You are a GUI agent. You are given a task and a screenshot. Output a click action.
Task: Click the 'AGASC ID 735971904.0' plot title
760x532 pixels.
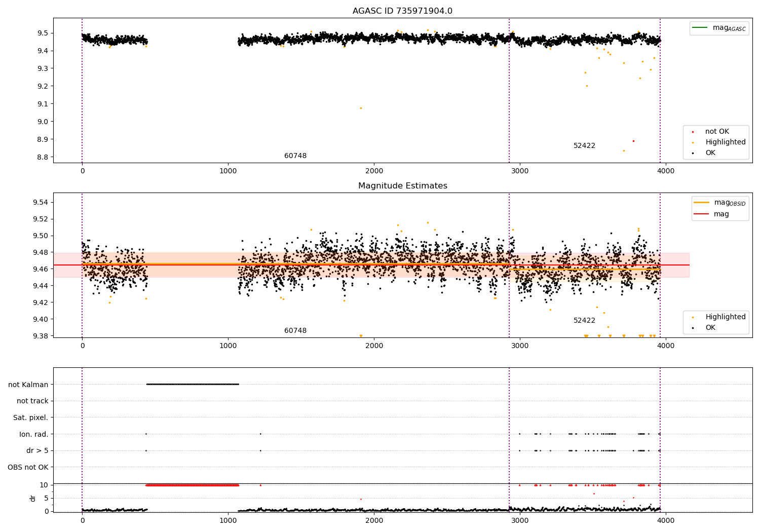click(402, 11)
